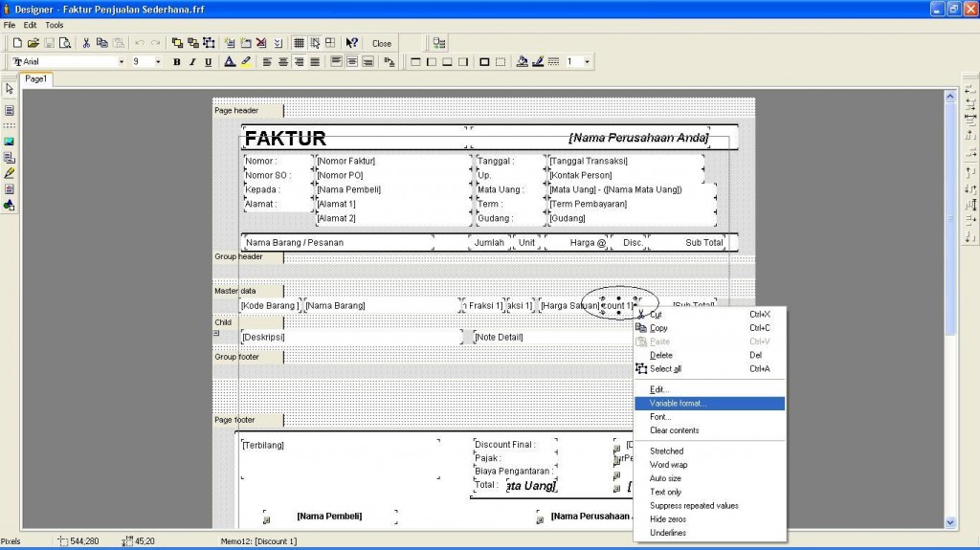Expand the font size dropdown
The height and width of the screenshot is (550, 980).
(x=160, y=62)
